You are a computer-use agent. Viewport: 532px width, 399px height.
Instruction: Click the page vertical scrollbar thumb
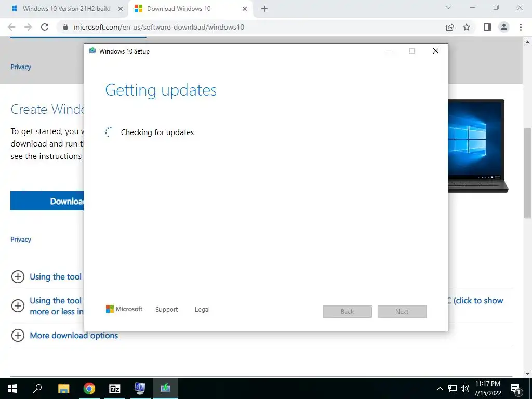(527, 173)
